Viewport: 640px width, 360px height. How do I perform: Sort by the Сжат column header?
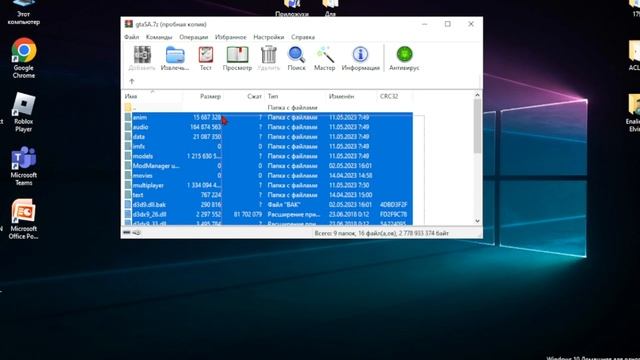[x=244, y=96]
